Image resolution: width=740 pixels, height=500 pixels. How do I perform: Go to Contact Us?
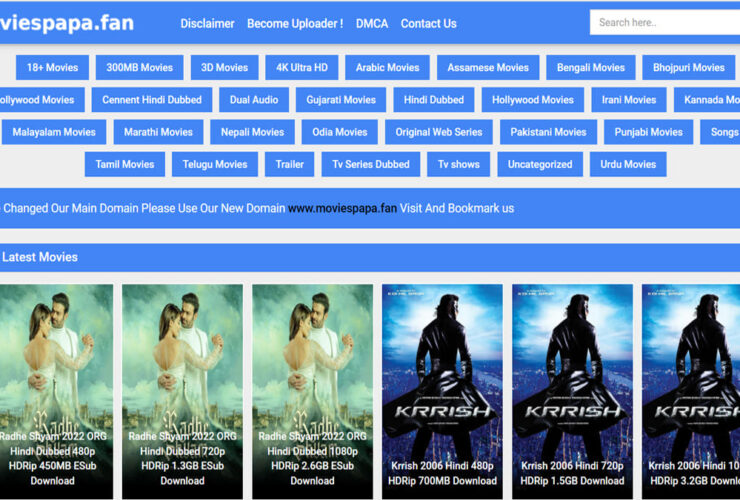429,24
